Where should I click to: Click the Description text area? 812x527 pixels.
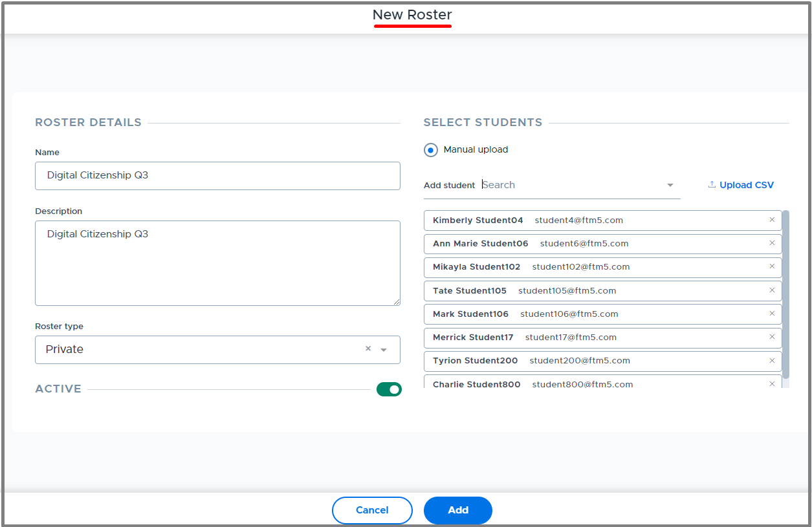(x=217, y=263)
